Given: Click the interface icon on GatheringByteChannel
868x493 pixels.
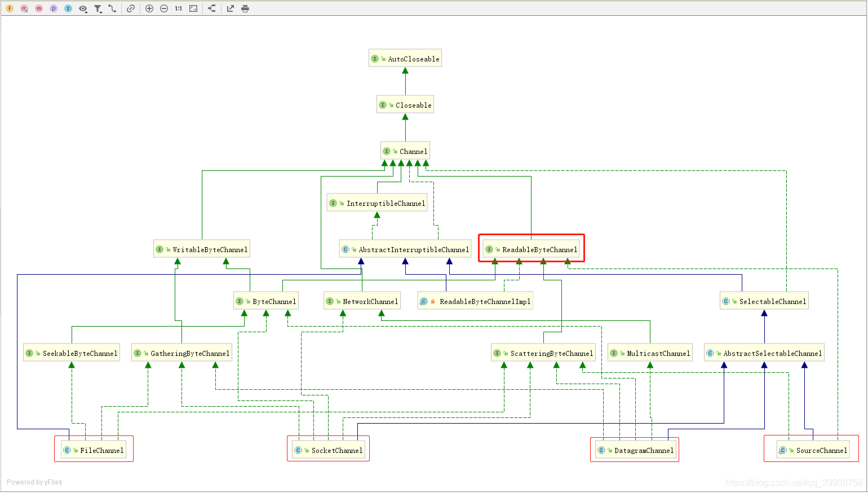Looking at the screenshot, I should 138,353.
